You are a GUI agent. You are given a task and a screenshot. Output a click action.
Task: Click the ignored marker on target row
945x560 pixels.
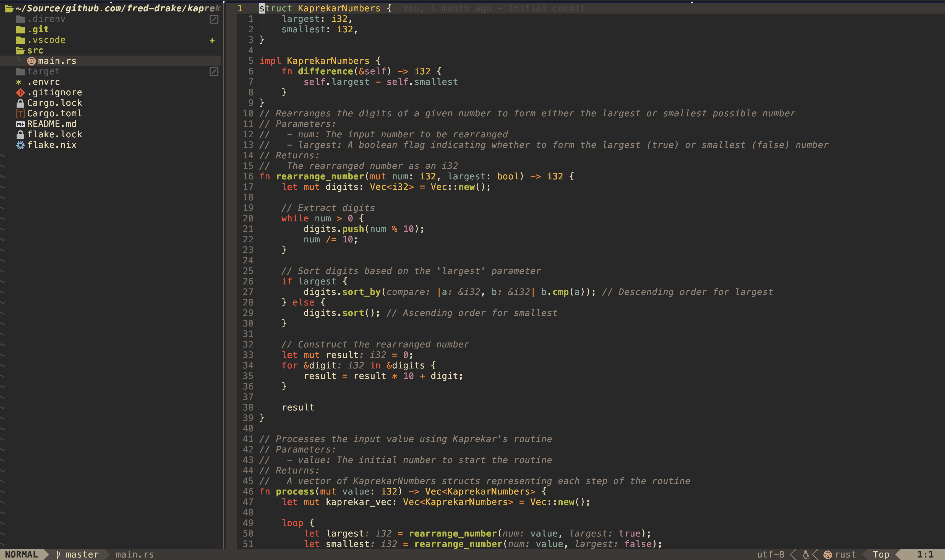(214, 72)
